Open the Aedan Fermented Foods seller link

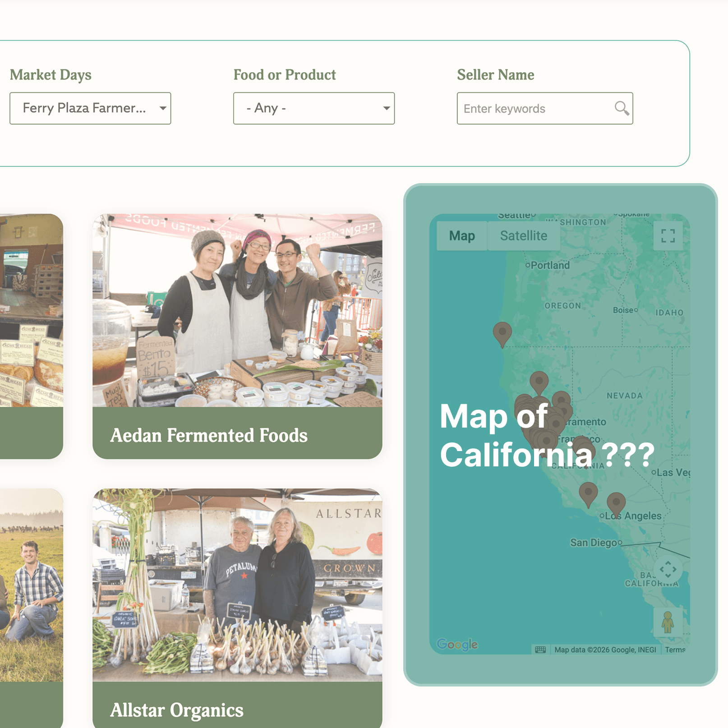(209, 435)
